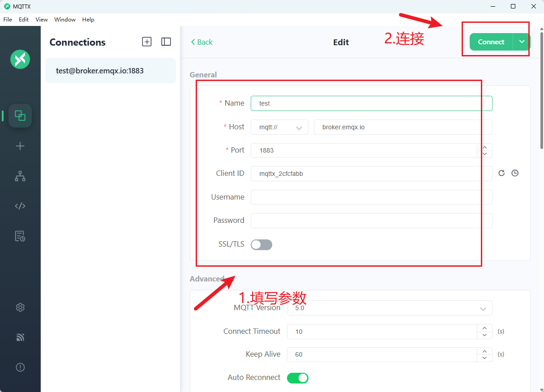Viewport: 544px width, 392px height.
Task: Open the network topology viewer icon in the sidebar
Action: [x=20, y=176]
